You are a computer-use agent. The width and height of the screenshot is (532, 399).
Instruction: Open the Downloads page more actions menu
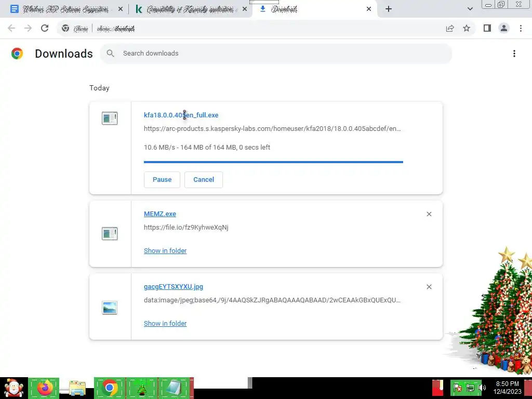pyautogui.click(x=514, y=54)
